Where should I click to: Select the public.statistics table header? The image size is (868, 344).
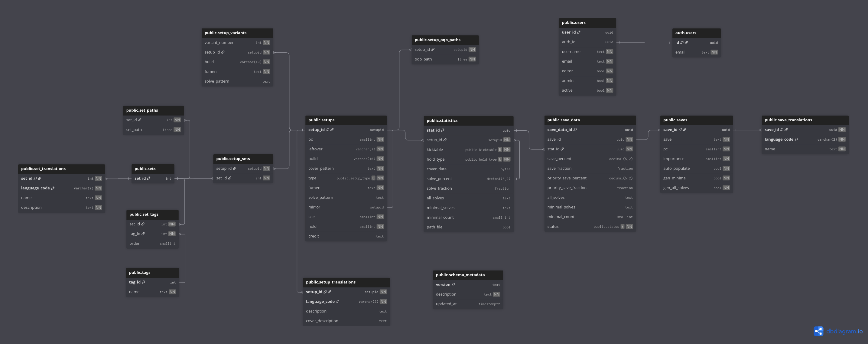click(468, 121)
